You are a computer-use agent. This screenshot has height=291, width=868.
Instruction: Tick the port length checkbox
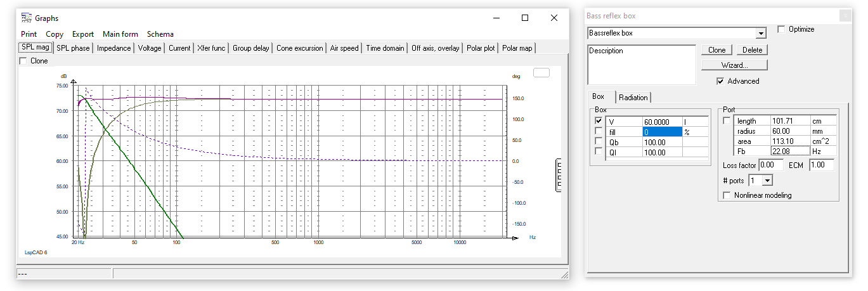[727, 120]
